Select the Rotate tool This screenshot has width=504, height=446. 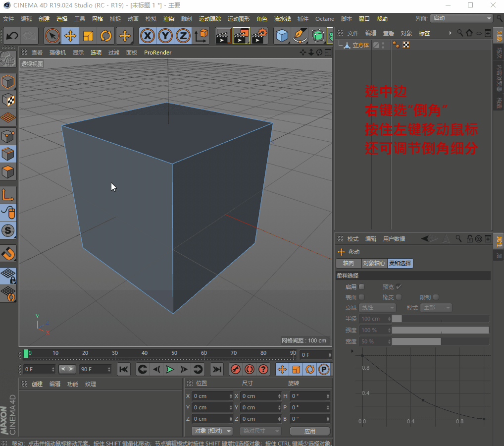106,36
